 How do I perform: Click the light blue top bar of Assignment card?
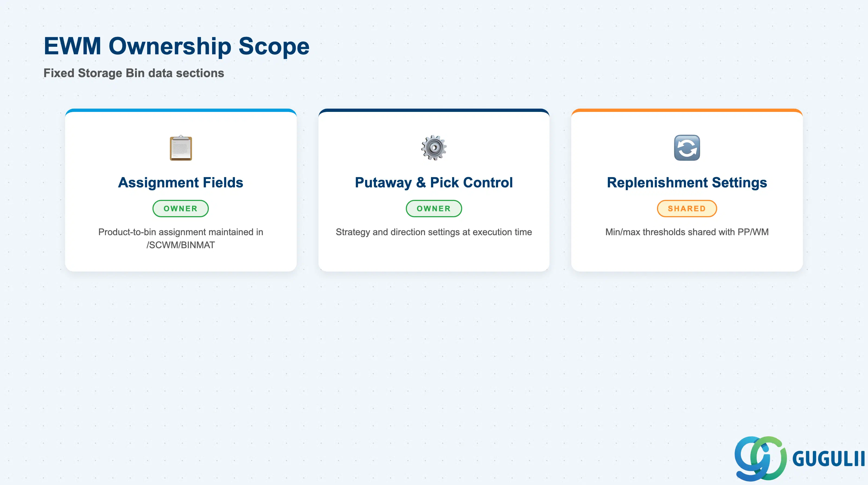pos(181,110)
